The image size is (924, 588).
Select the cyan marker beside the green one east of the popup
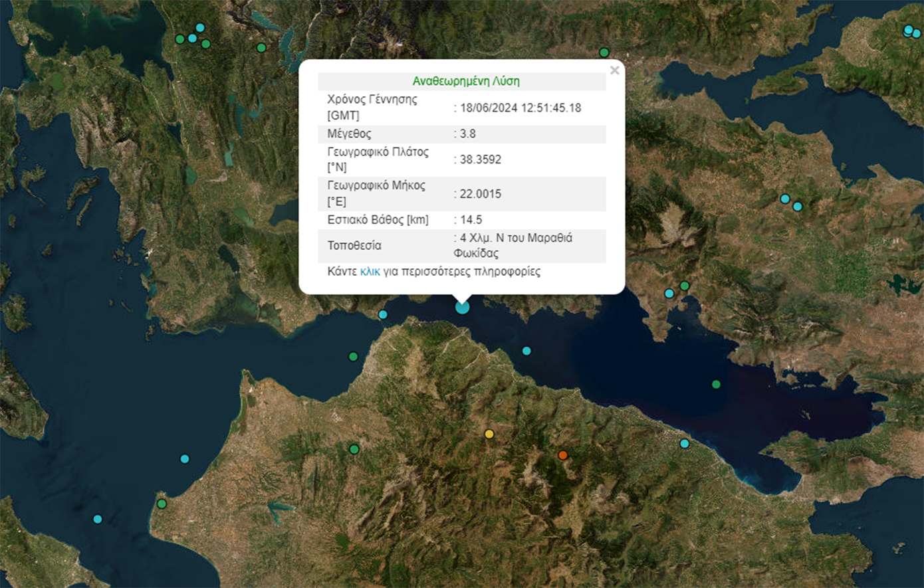click(669, 294)
